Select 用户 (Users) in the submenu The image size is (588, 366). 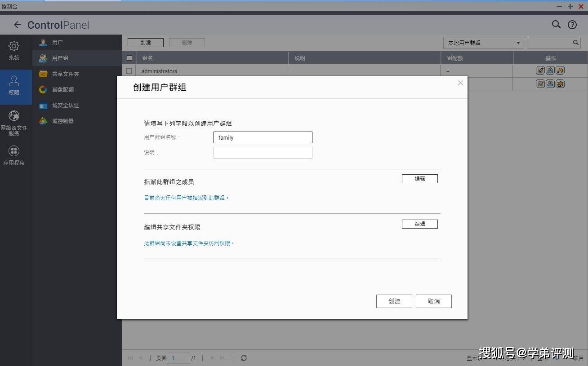(77, 43)
